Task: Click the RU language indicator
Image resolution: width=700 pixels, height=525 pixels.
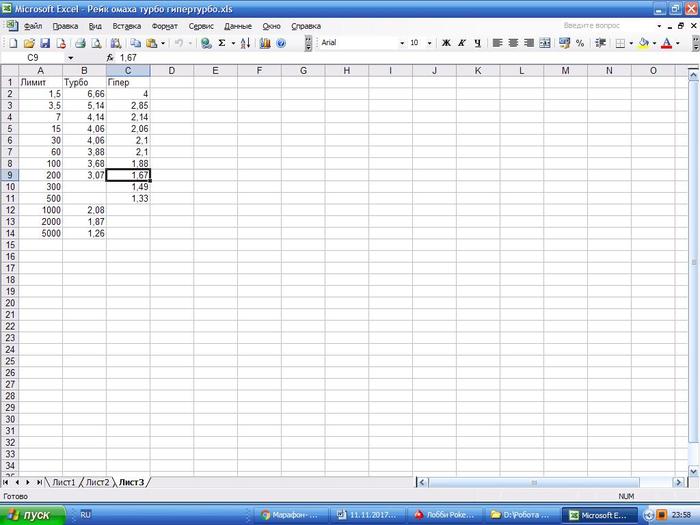Action: point(86,515)
